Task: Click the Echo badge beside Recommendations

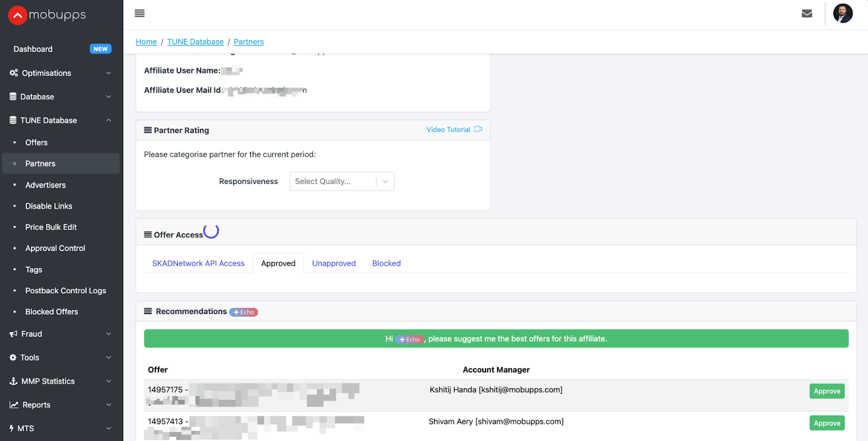Action: (x=244, y=312)
